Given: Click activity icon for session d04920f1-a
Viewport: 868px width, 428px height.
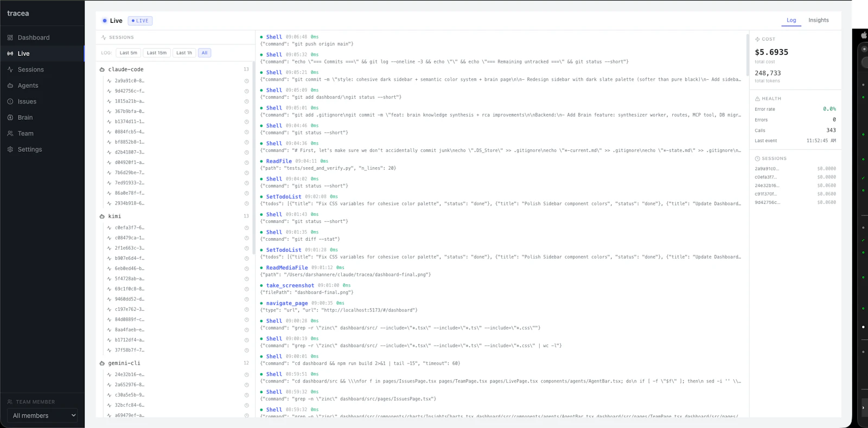Looking at the screenshot, I should [110, 163].
